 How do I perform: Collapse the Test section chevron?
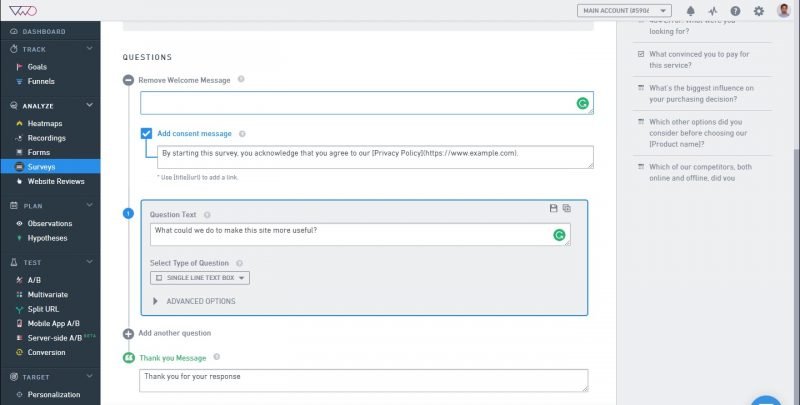89,262
